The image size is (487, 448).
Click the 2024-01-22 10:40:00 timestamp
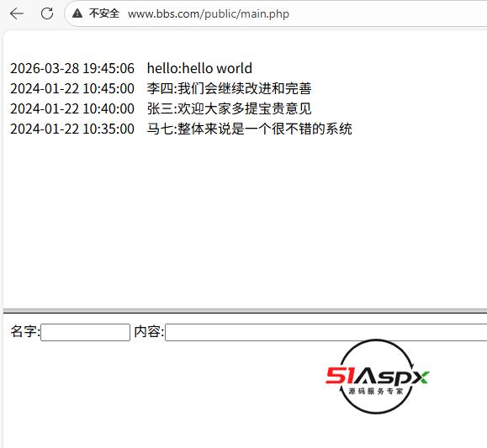[72, 108]
